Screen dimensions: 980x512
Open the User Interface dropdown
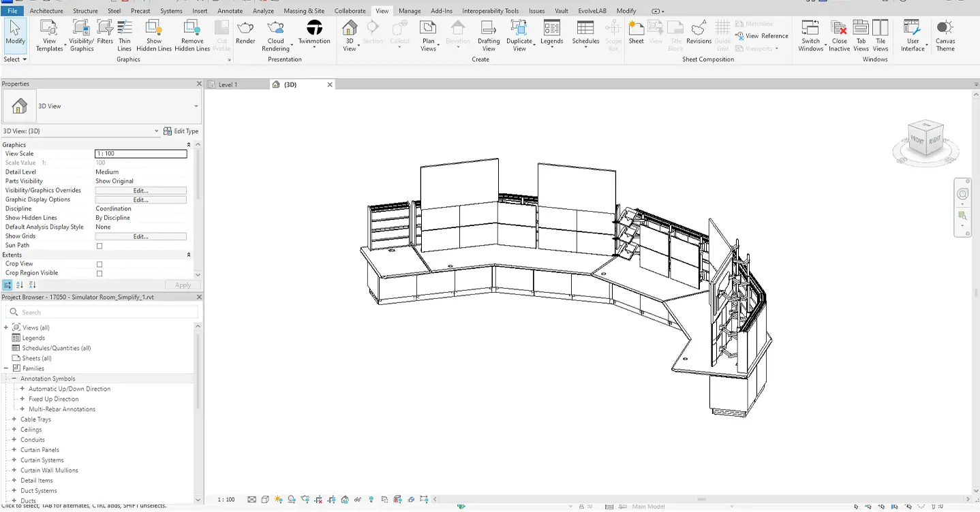(x=912, y=35)
